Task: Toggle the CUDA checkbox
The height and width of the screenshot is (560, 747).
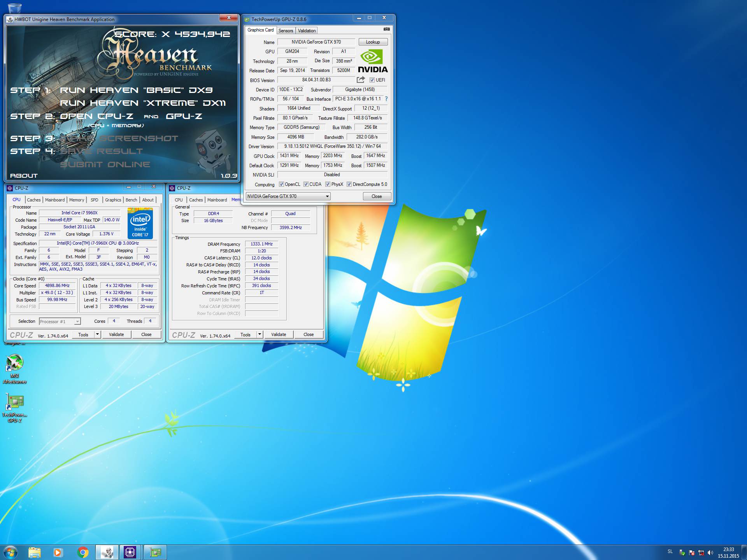Action: click(x=306, y=184)
